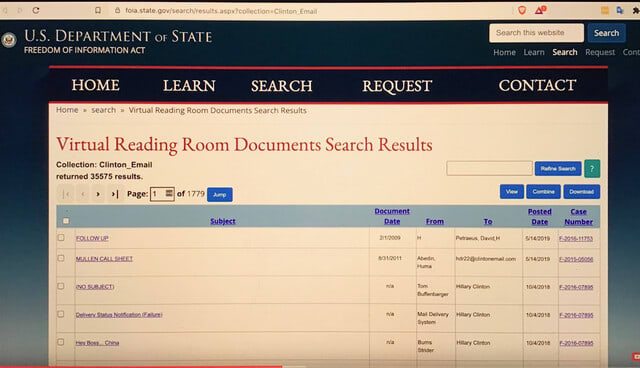640x368 pixels.
Task: Click the Refine Search button
Action: (558, 168)
